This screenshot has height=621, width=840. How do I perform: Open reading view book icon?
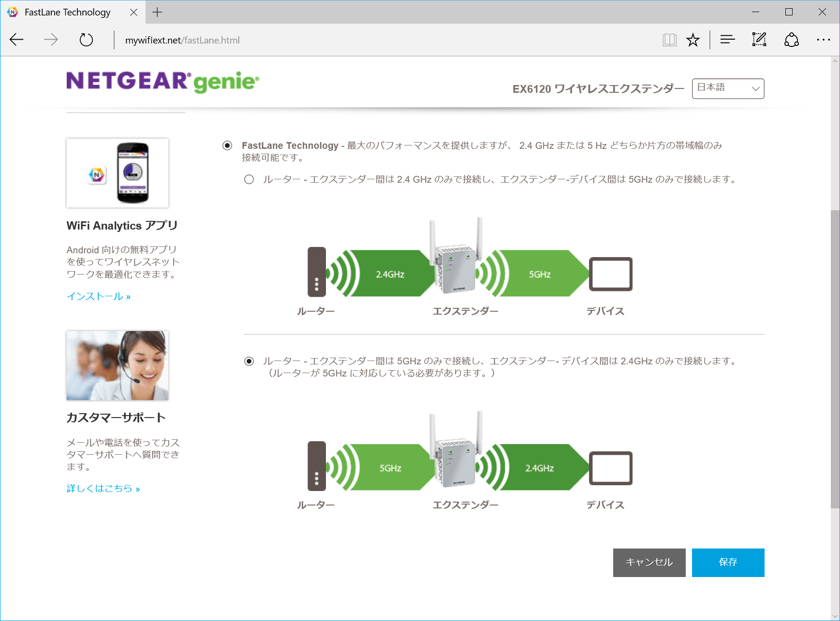coord(669,40)
